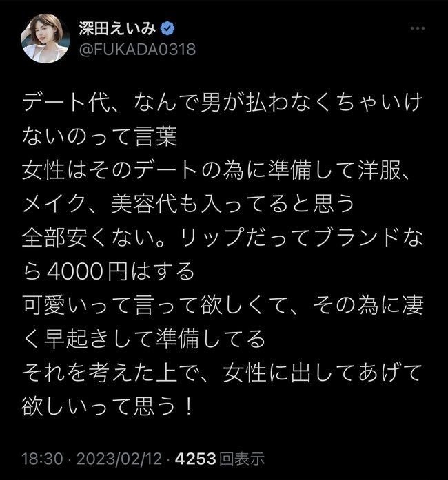Click the line メイク、美容代も入ってると思う
This screenshot has width=448, height=480.
(188, 204)
